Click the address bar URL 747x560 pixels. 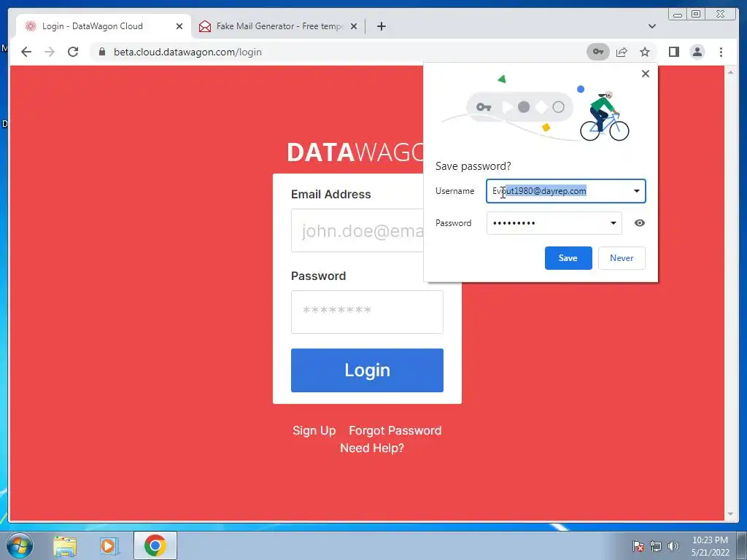tap(187, 52)
